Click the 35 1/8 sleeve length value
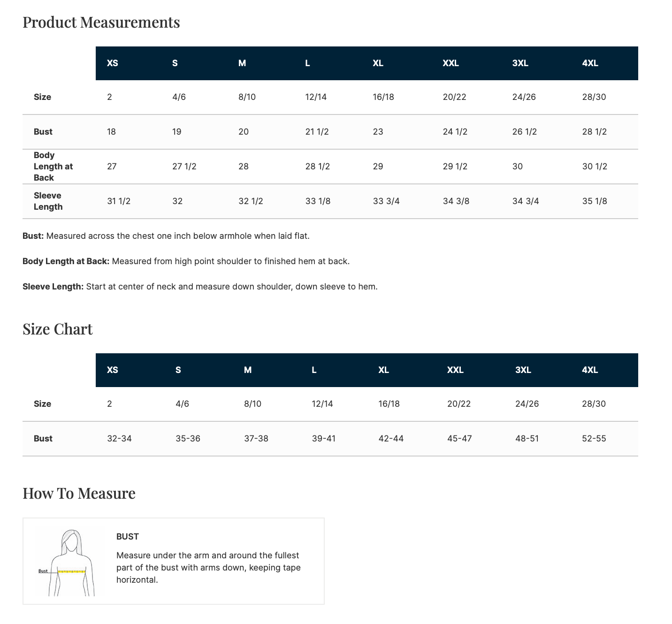Screen dimensions: 672x624 594,201
